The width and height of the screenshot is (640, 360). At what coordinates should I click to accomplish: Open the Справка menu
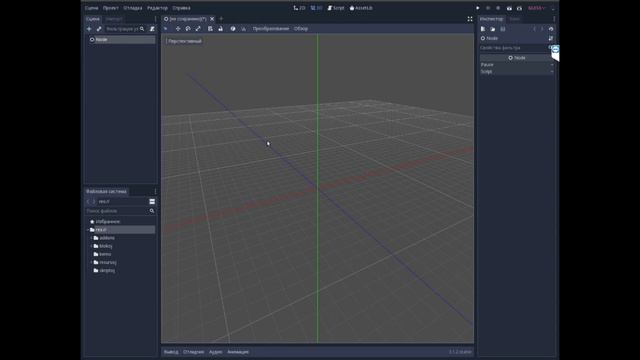click(x=181, y=8)
